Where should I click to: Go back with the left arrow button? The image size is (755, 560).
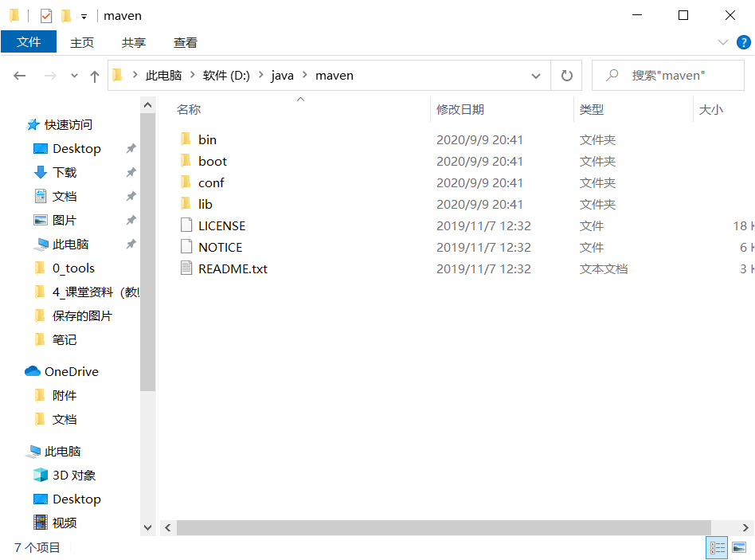20,76
